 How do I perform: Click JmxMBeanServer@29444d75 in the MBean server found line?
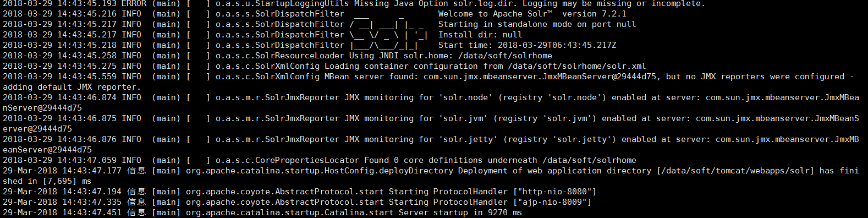pyautogui.click(x=599, y=77)
